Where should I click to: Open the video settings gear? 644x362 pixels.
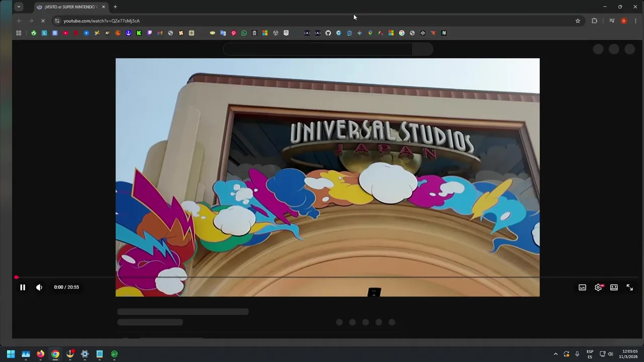pos(598,287)
